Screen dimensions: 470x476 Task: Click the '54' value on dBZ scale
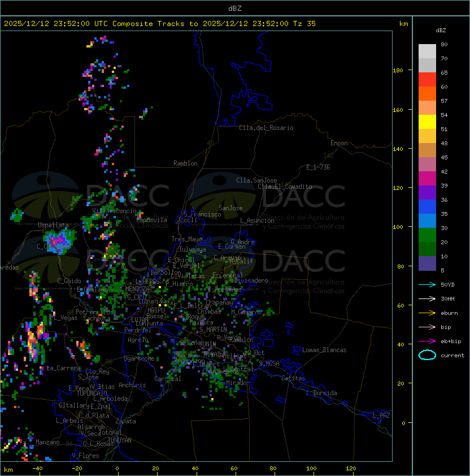pos(444,115)
